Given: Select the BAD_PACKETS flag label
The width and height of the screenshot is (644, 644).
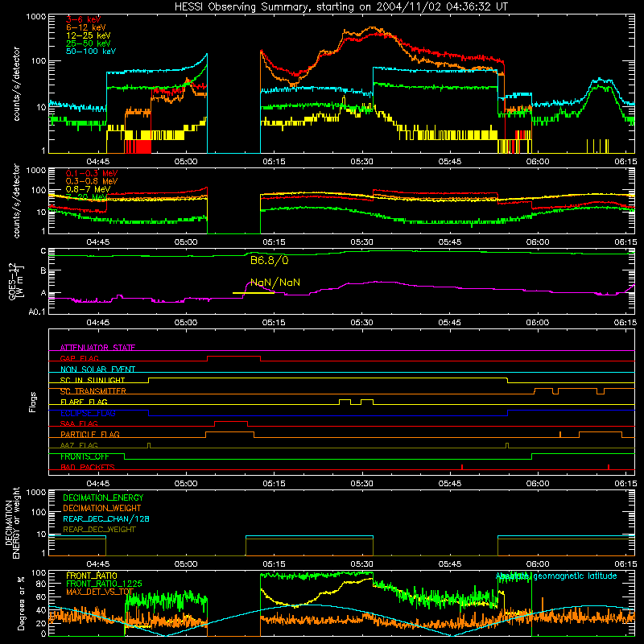Looking at the screenshot, I should click(88, 467).
